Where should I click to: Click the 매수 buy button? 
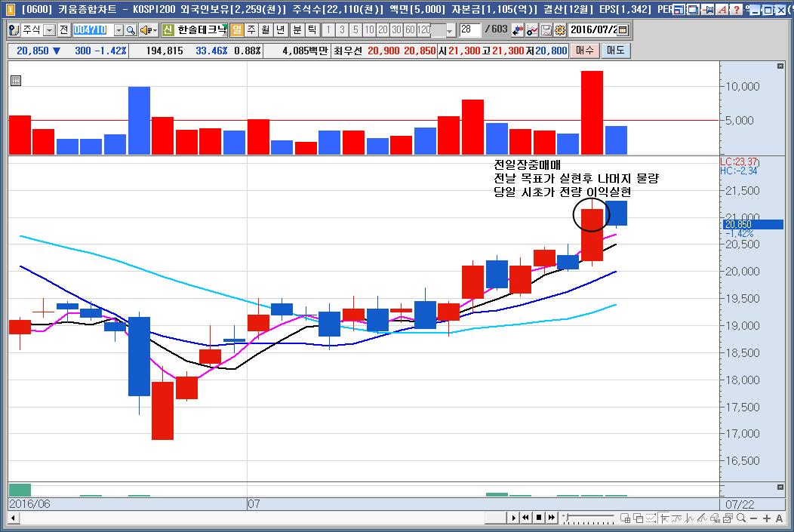pos(585,51)
